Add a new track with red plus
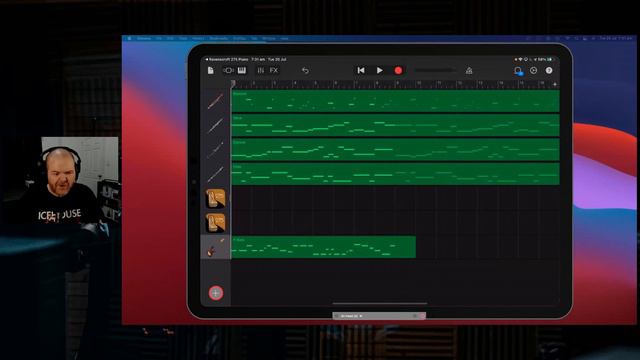Screen dimensions: 640x360 [x=216, y=293]
